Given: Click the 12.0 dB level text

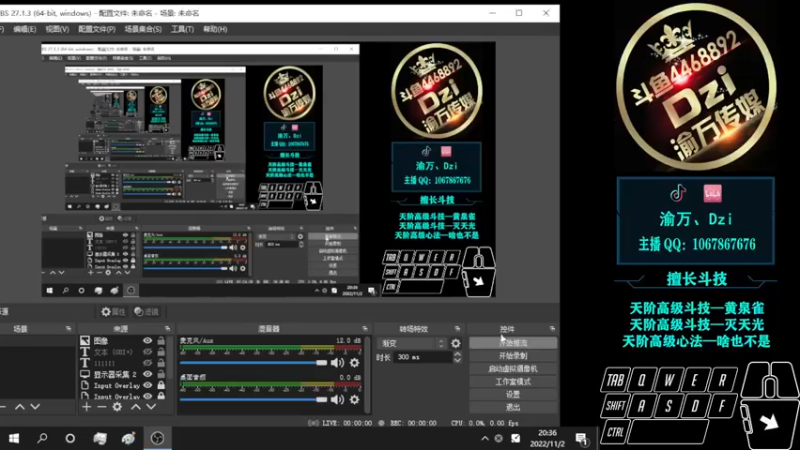Looking at the screenshot, I should [x=348, y=340].
